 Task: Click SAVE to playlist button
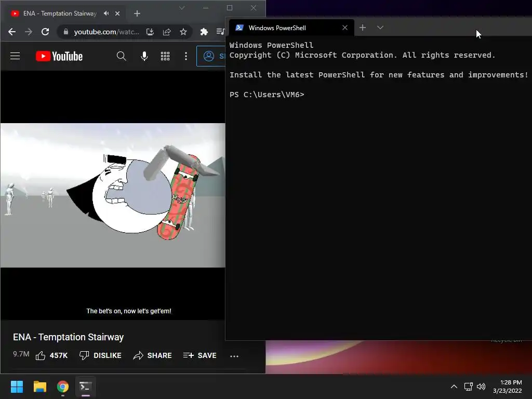[x=200, y=355]
